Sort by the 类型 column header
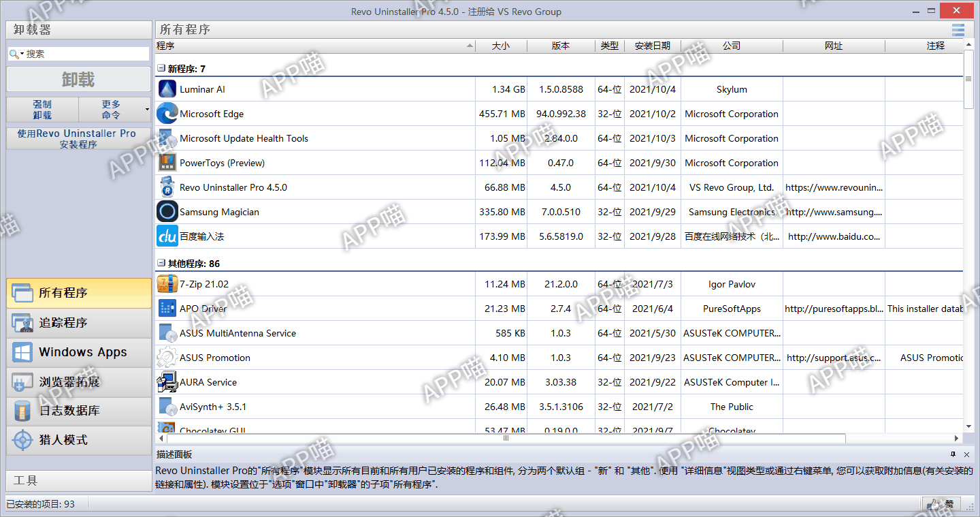 [x=610, y=46]
